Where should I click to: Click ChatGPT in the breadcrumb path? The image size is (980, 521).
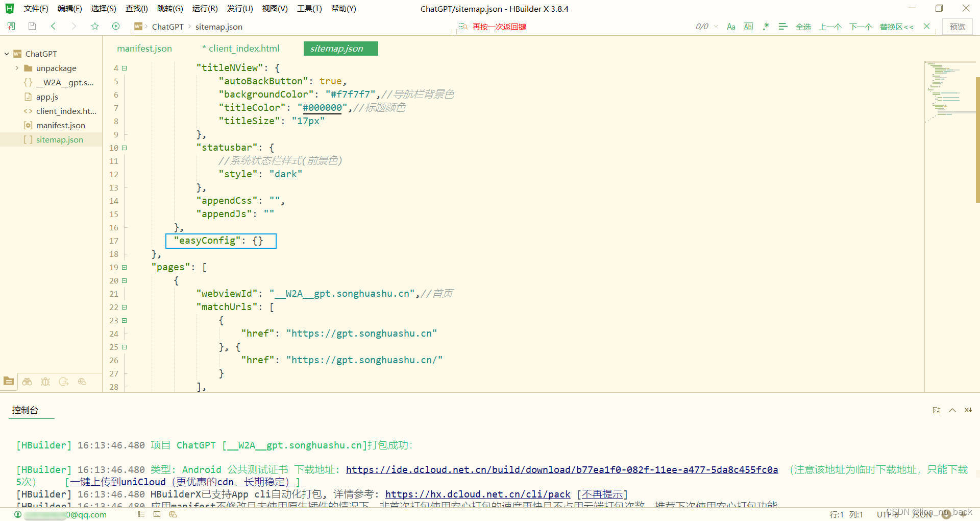click(x=167, y=27)
